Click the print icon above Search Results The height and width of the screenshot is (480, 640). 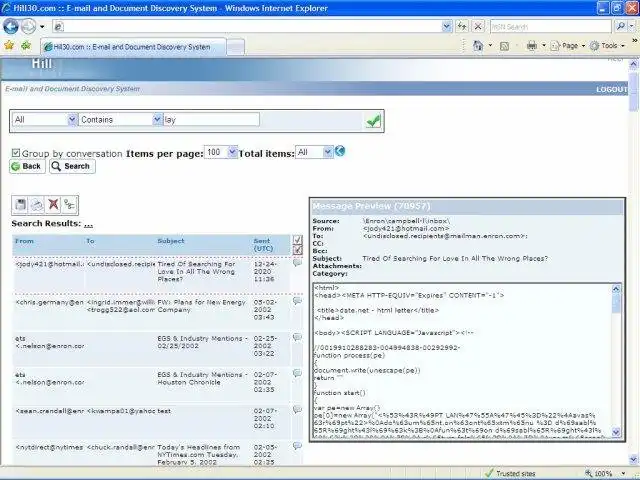pyautogui.click(x=37, y=204)
